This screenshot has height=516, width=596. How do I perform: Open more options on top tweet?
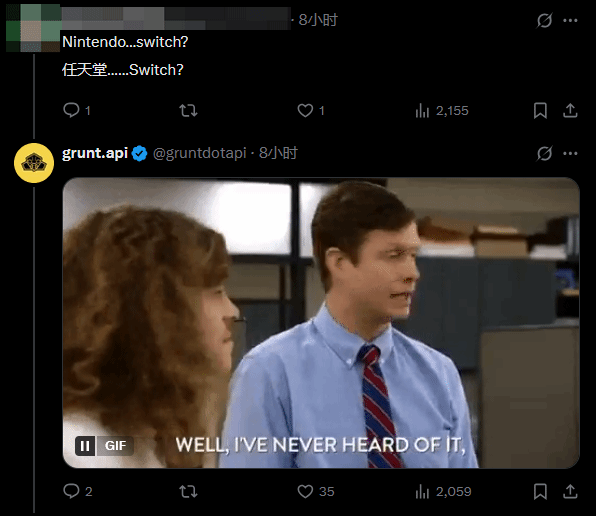[x=570, y=21]
